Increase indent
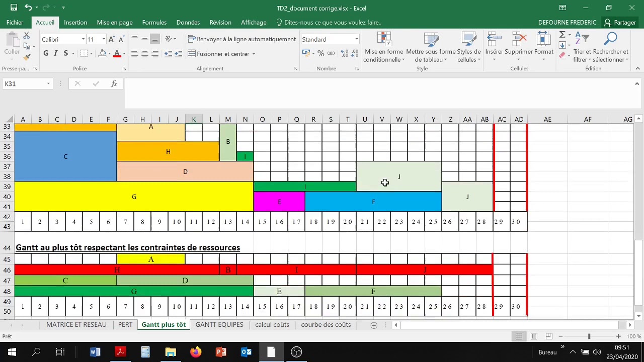644x362 pixels. [x=179, y=53]
